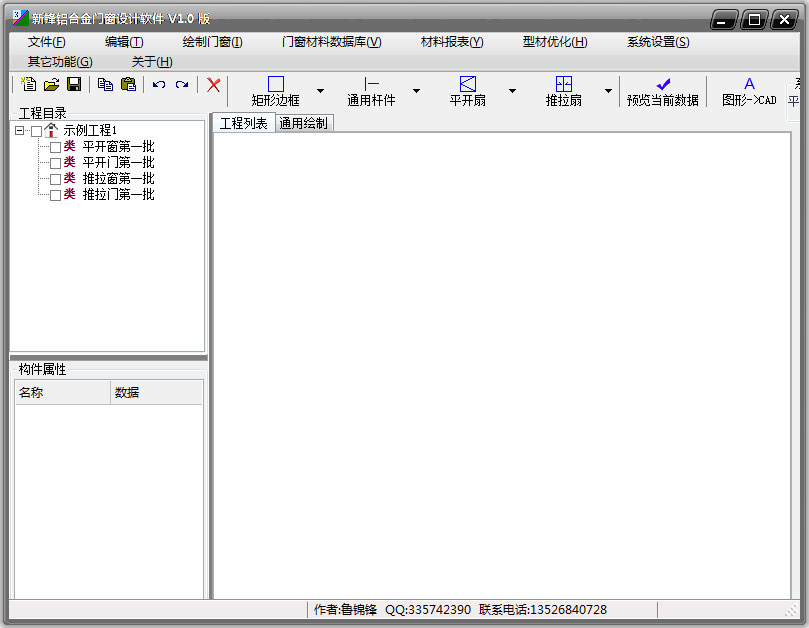This screenshot has height=628, width=809.
Task: Collapse the 示例工程1 tree node
Action: pyautogui.click(x=20, y=131)
